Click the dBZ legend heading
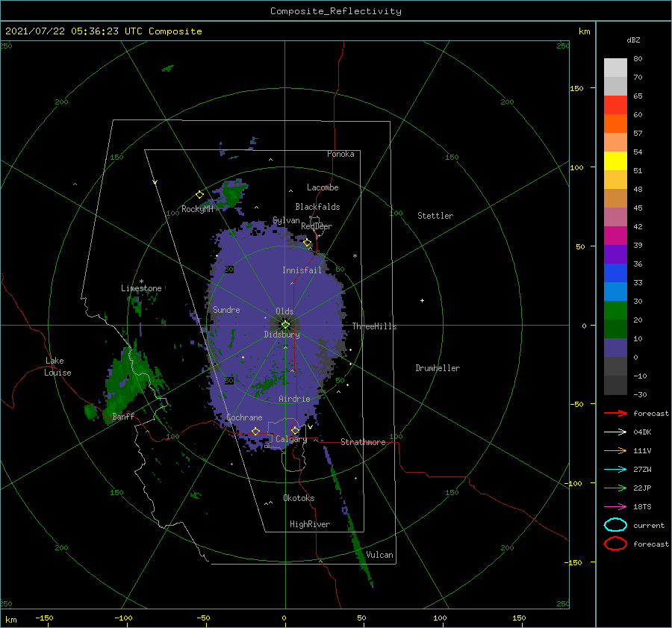Viewport: 672px width, 628px height. tap(633, 40)
